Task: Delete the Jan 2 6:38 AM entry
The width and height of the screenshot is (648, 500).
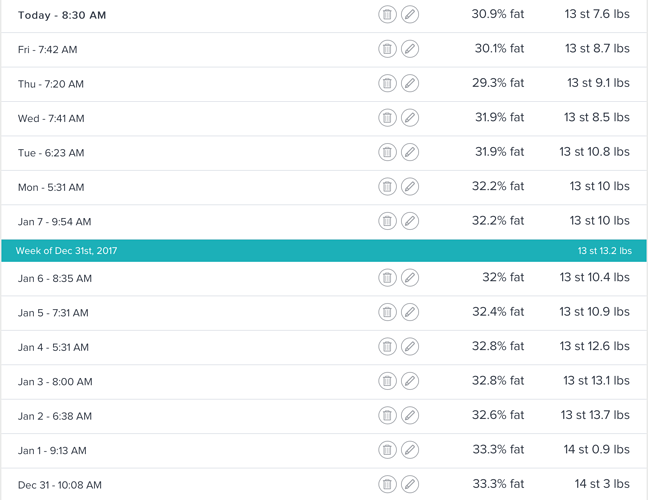Action: (x=387, y=416)
